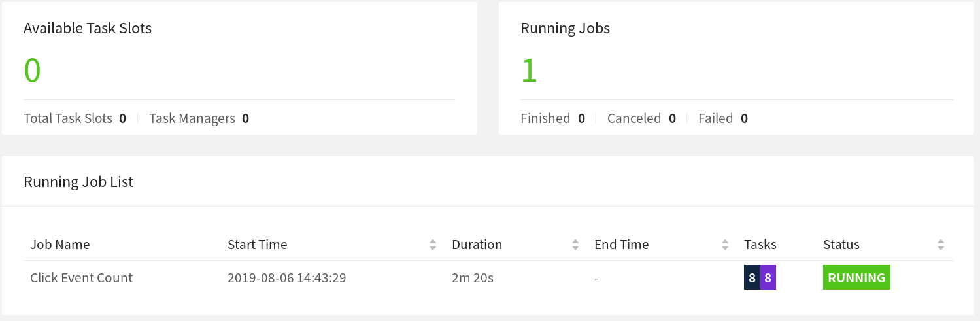Click the purple tasks badge showing 8
980x321 pixels.
[x=768, y=278]
